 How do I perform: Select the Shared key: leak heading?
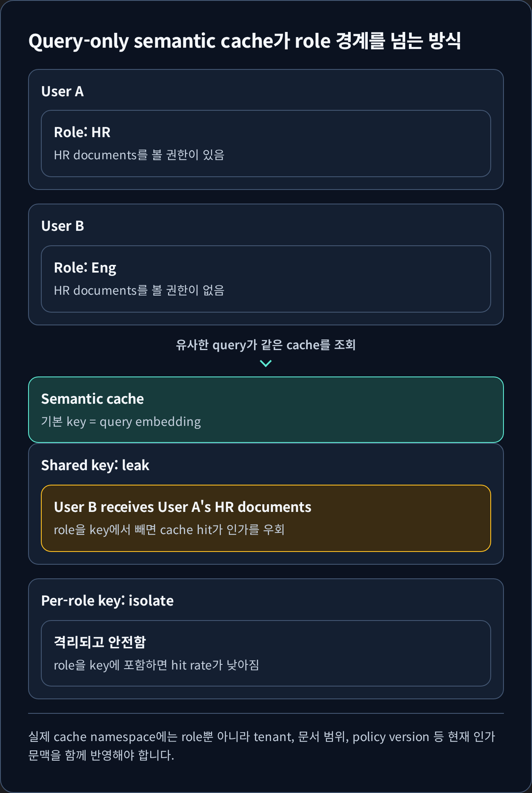click(x=95, y=465)
